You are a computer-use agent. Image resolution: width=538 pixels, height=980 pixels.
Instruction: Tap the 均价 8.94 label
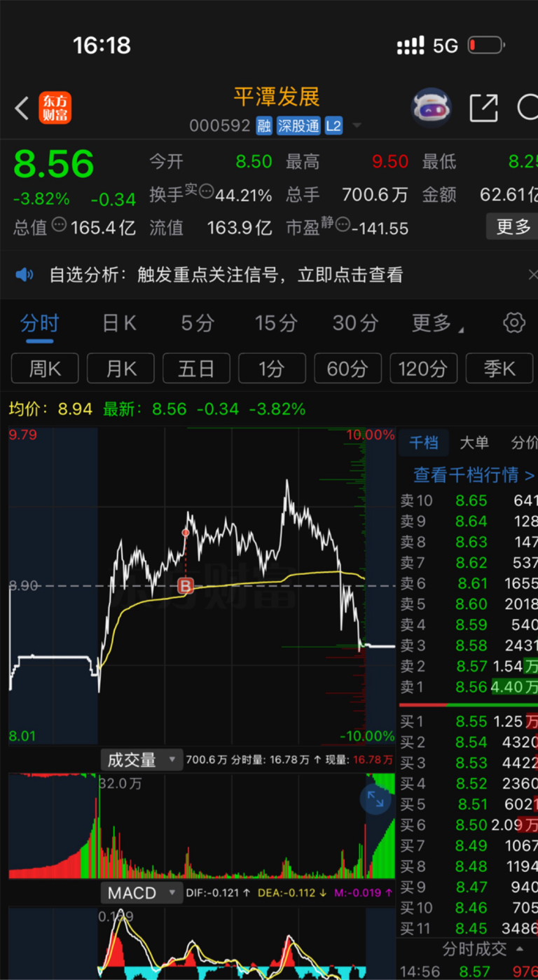50,409
